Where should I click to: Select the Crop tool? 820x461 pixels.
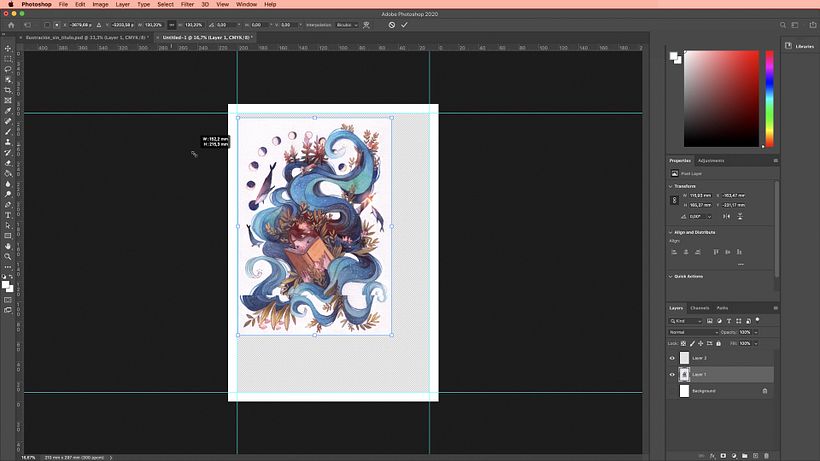(x=8, y=90)
